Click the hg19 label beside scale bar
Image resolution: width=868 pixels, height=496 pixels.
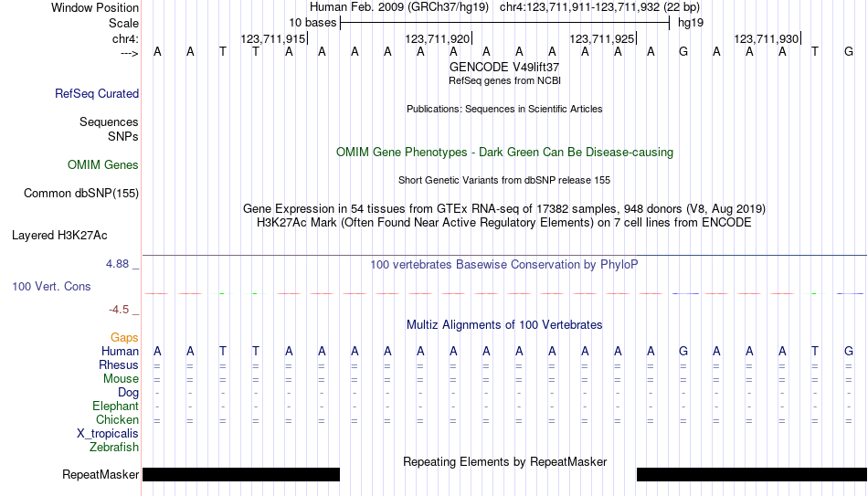[691, 23]
